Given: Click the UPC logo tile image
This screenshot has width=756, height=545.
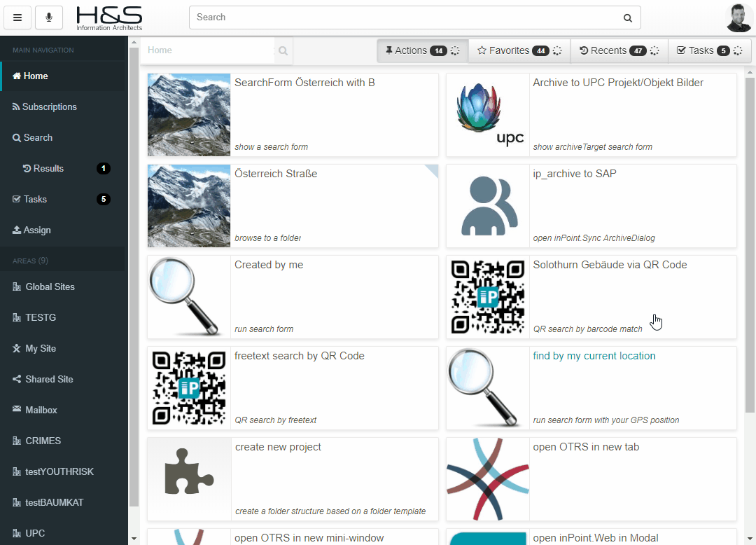Looking at the screenshot, I should click(488, 115).
